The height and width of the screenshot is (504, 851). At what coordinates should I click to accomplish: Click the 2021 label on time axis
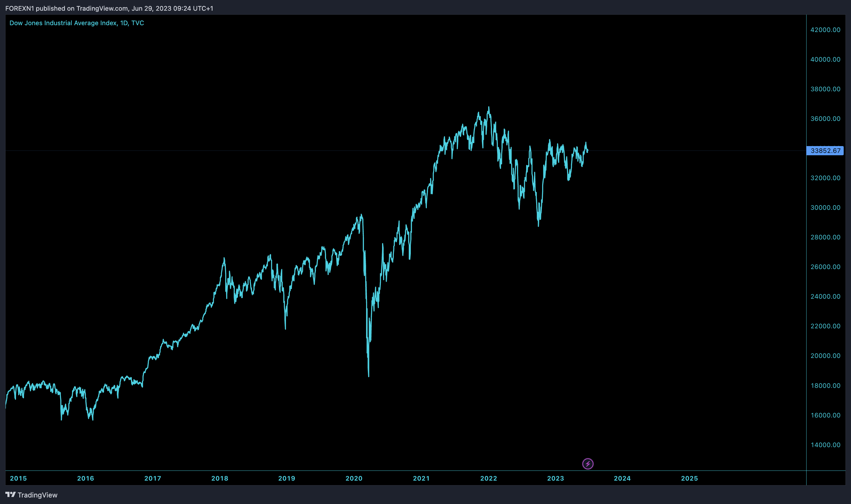click(421, 478)
